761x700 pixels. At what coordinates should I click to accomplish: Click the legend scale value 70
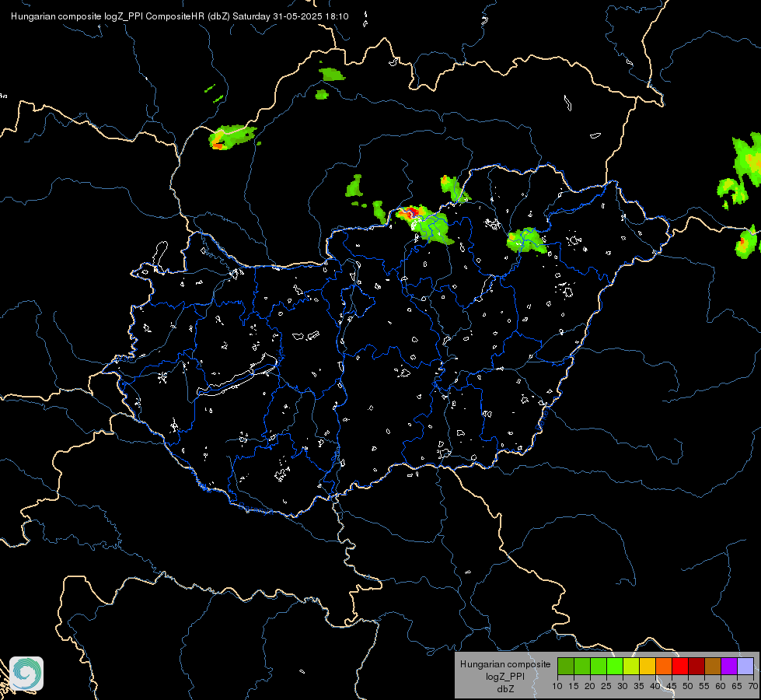[x=753, y=686]
